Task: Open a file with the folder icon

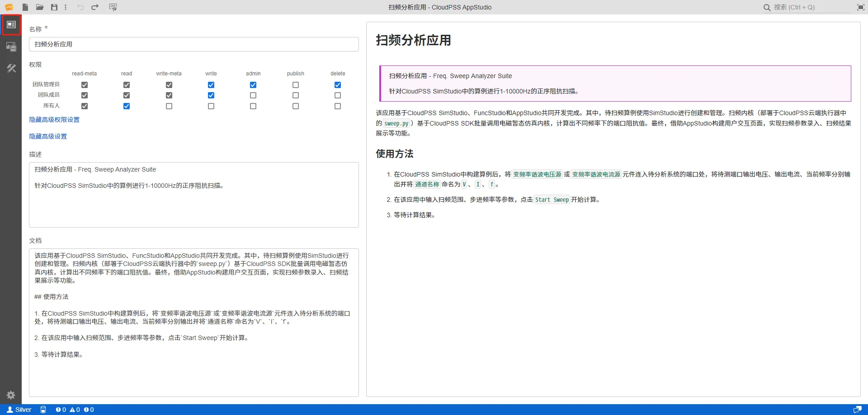Action: click(40, 7)
